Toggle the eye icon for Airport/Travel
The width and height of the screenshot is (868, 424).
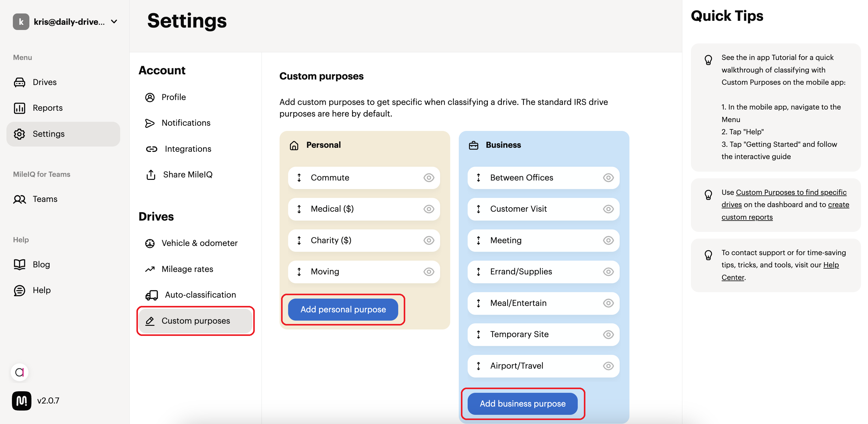point(608,366)
